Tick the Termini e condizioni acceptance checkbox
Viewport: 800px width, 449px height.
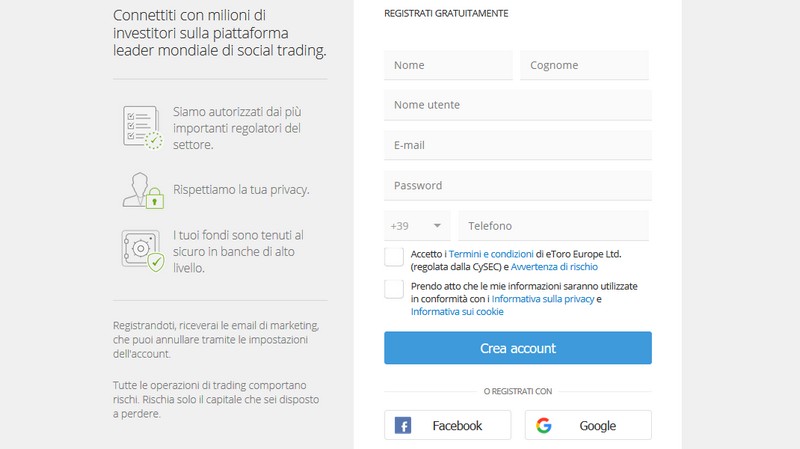click(x=394, y=257)
